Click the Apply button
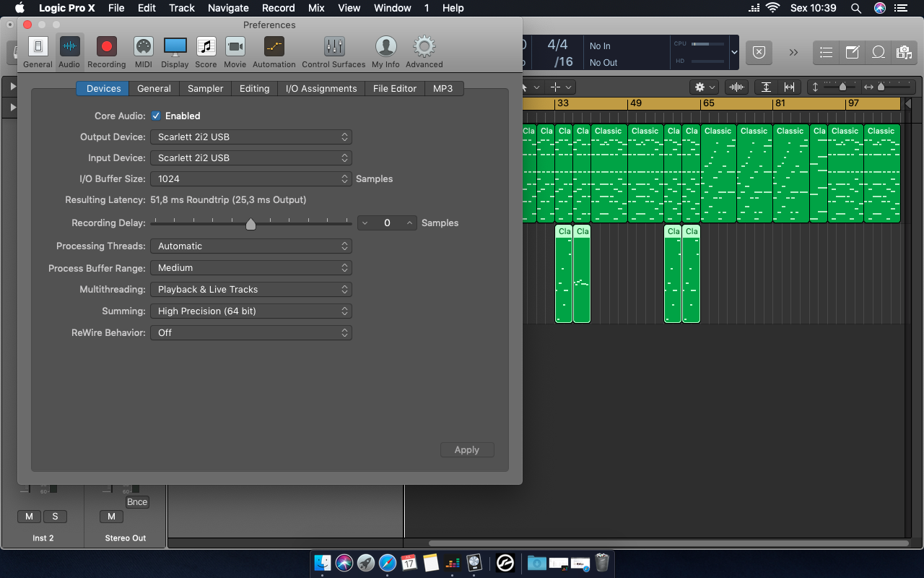Image resolution: width=924 pixels, height=578 pixels. (x=467, y=449)
